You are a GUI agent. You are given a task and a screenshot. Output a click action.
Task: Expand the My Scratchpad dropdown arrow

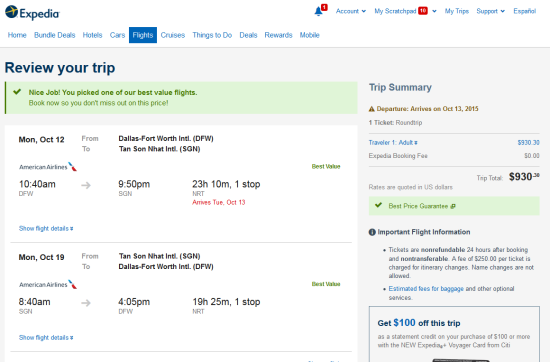434,11
